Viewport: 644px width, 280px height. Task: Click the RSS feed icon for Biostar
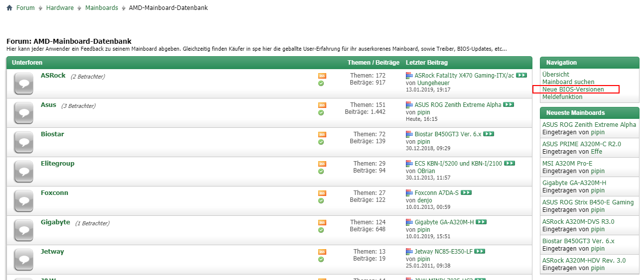pos(322,135)
